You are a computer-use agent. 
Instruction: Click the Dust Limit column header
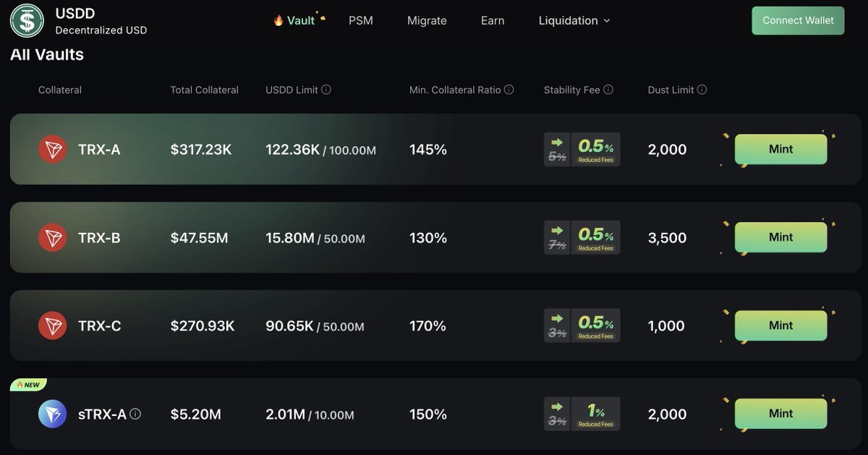tap(671, 90)
